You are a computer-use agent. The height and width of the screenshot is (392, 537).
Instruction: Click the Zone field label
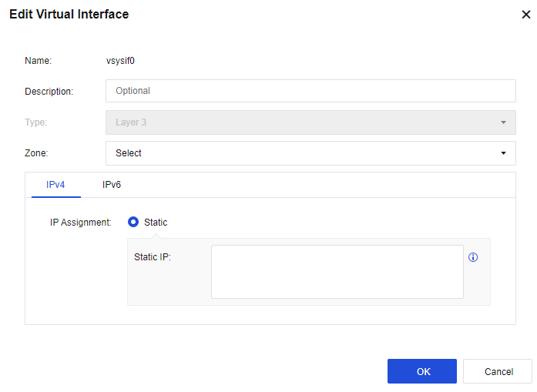click(x=36, y=153)
